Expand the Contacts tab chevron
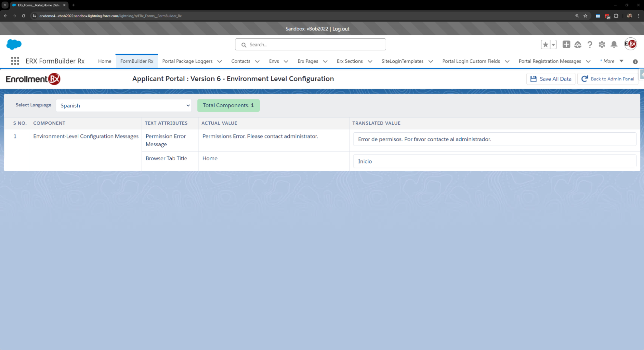 [x=257, y=61]
